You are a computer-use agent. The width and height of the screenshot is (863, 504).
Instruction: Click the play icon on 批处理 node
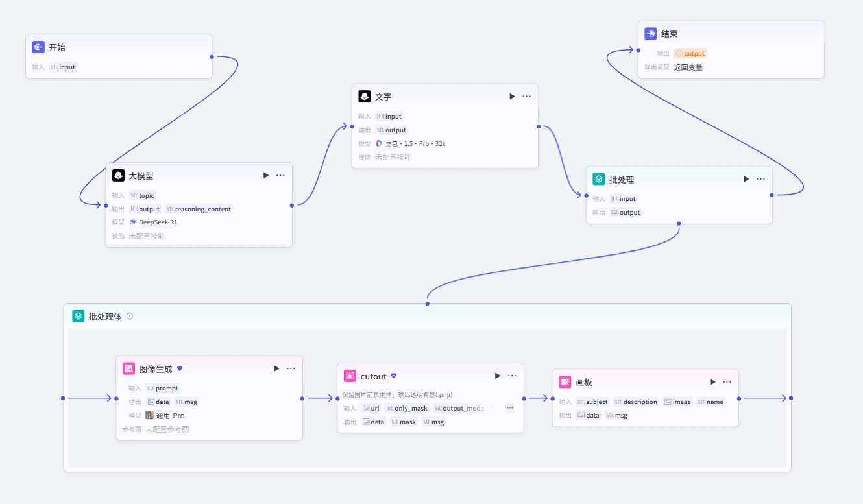746,179
